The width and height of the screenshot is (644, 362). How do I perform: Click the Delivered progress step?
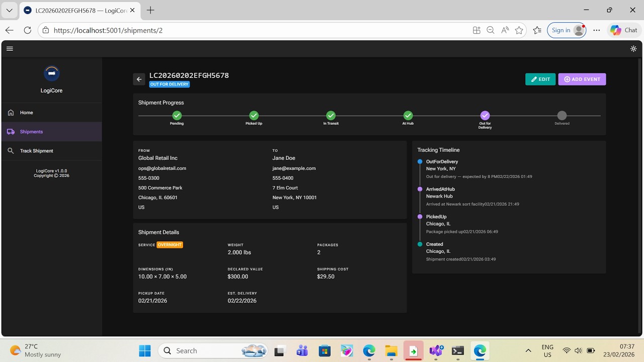point(562,116)
